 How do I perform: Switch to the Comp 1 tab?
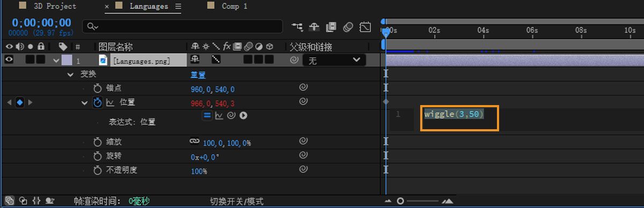click(235, 6)
